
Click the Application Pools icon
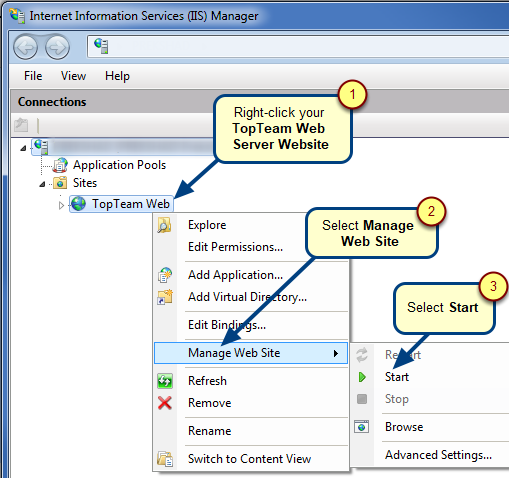(60, 165)
